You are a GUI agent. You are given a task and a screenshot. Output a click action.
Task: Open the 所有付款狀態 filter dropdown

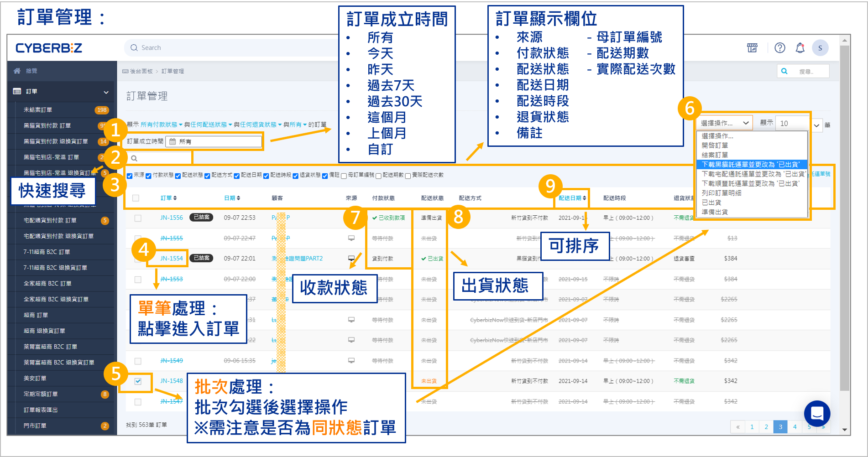pos(161,125)
